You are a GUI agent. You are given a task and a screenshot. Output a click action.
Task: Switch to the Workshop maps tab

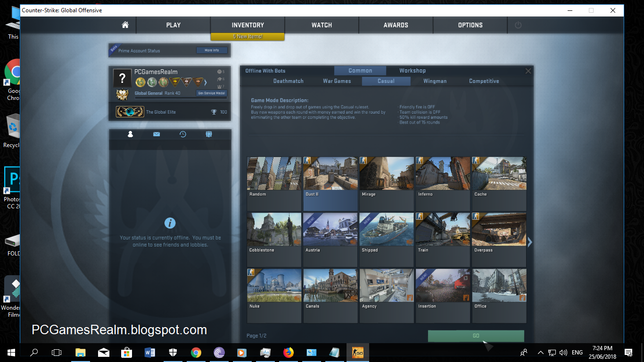[x=413, y=71]
